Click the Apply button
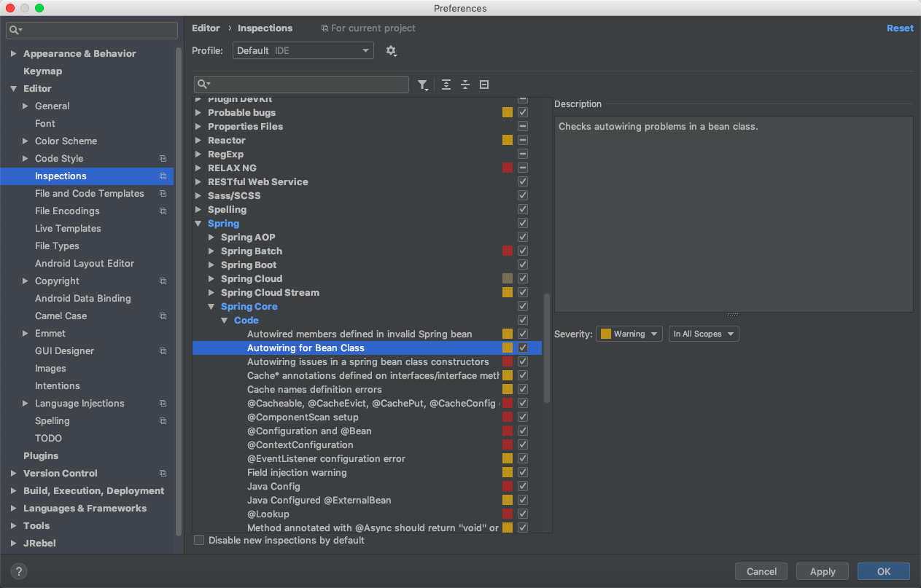The width and height of the screenshot is (921, 588). 823,572
